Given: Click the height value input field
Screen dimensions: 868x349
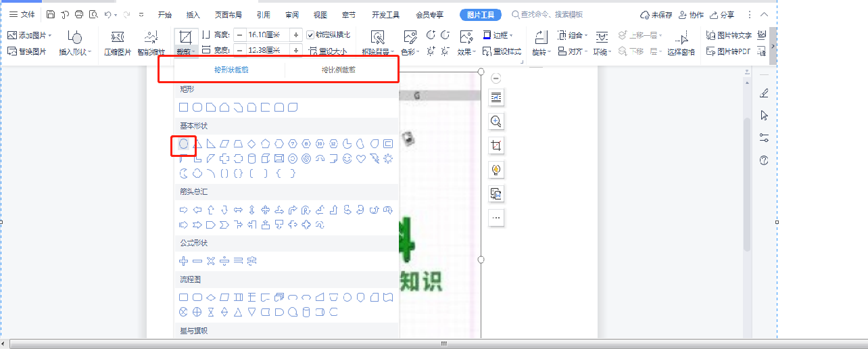Looking at the screenshot, I should [x=268, y=34].
